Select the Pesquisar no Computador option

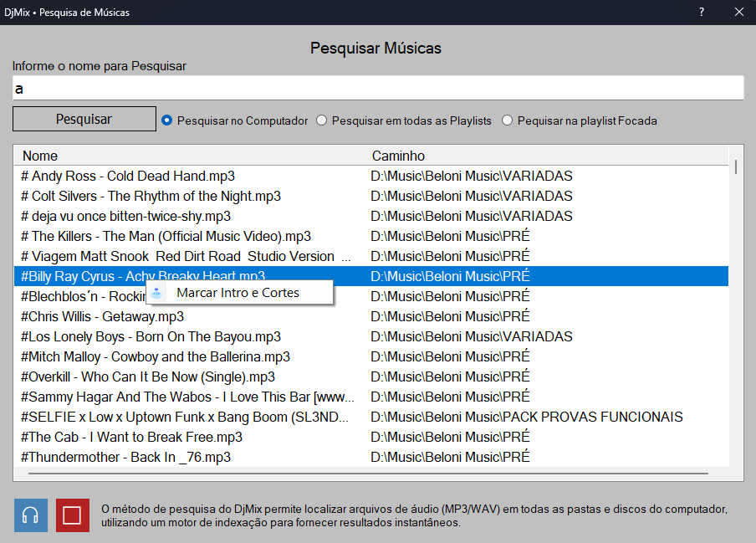167,120
